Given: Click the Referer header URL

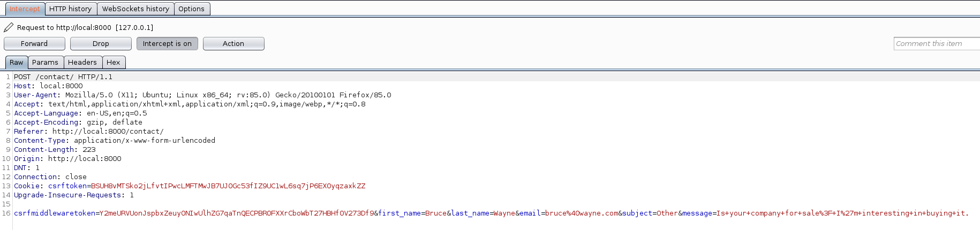Looking at the screenshot, I should tap(108, 132).
